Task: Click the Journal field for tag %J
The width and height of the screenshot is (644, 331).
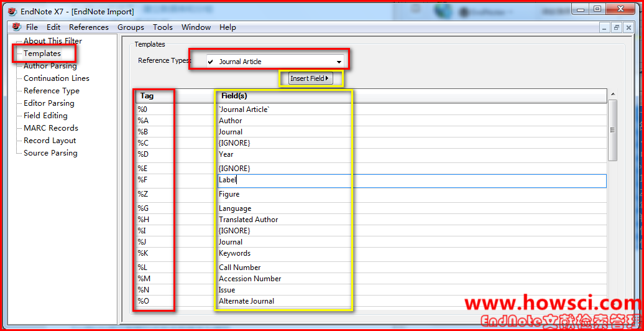Action: pyautogui.click(x=412, y=242)
